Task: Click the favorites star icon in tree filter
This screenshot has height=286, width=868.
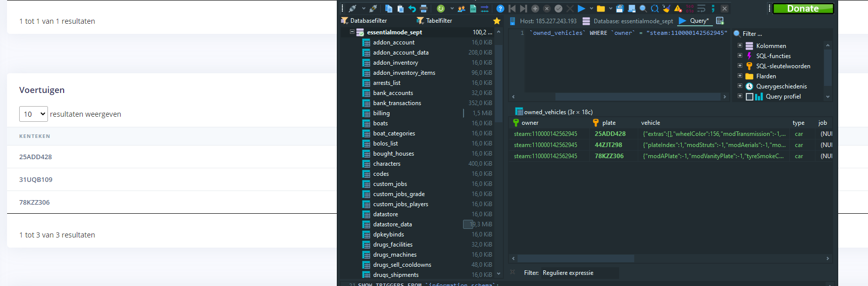Action: point(497,21)
